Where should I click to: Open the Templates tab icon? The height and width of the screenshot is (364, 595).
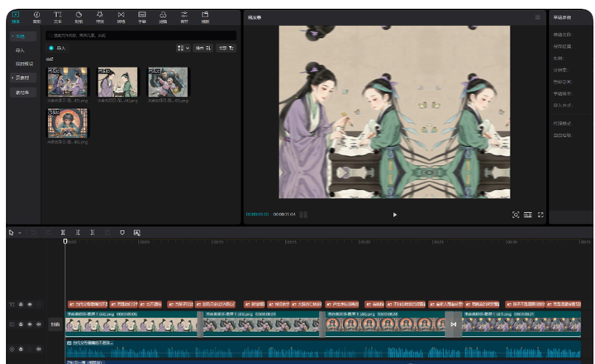coord(205,17)
